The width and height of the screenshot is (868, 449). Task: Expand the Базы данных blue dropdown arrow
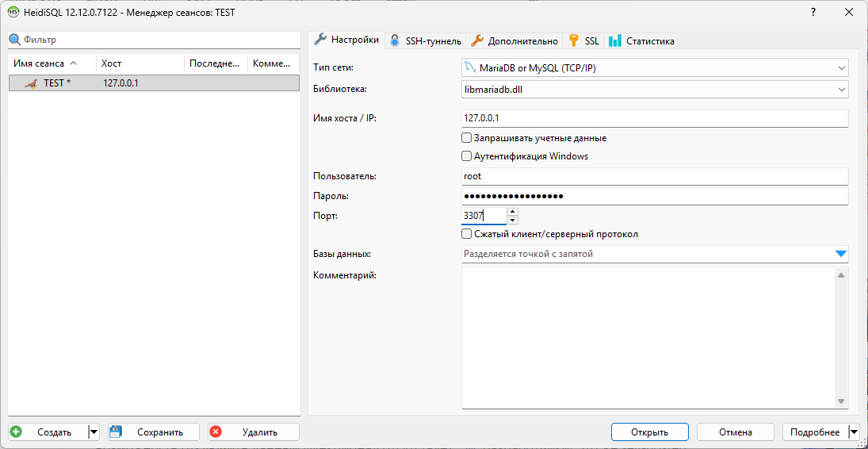(x=841, y=254)
